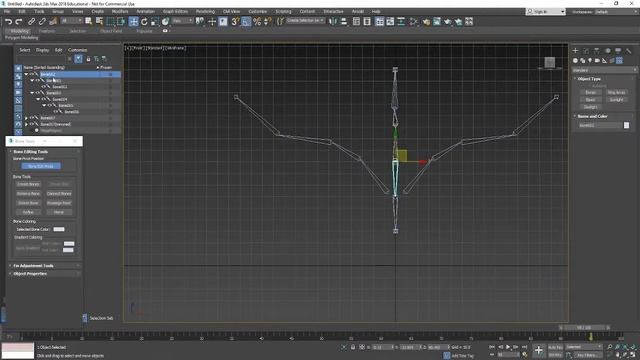
Task: Select the Geometry category icon in Create panel
Action: tap(576, 60)
